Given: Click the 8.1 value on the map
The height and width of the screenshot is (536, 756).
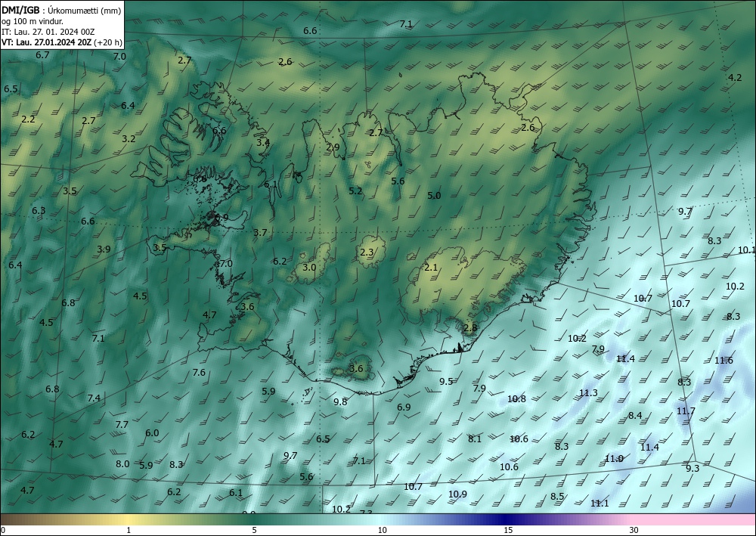Looking at the screenshot, I should click(x=475, y=438).
